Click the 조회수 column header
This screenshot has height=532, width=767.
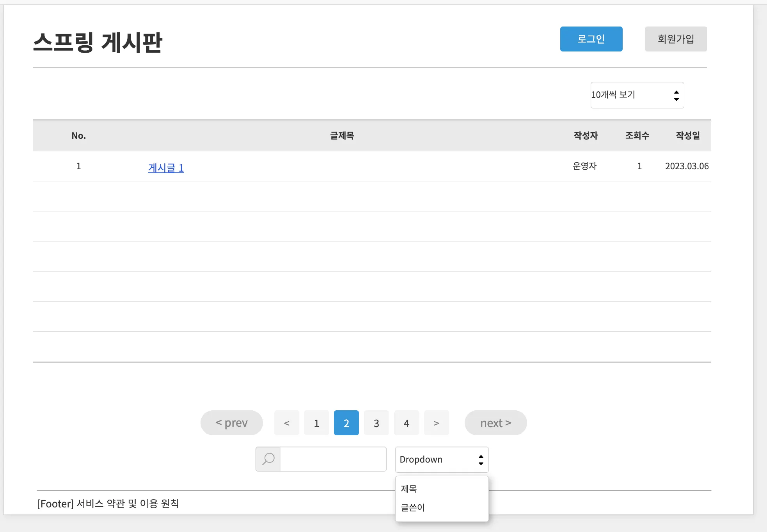637,135
